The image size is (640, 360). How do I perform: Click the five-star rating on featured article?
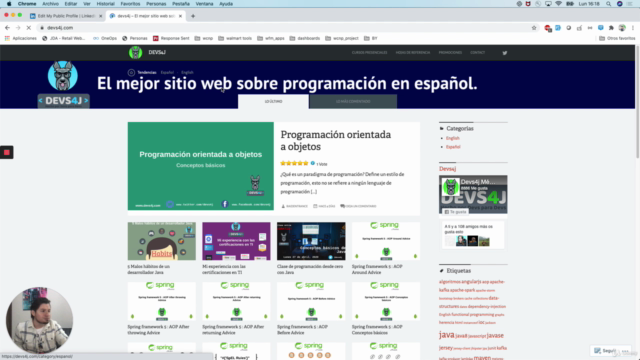(x=294, y=163)
